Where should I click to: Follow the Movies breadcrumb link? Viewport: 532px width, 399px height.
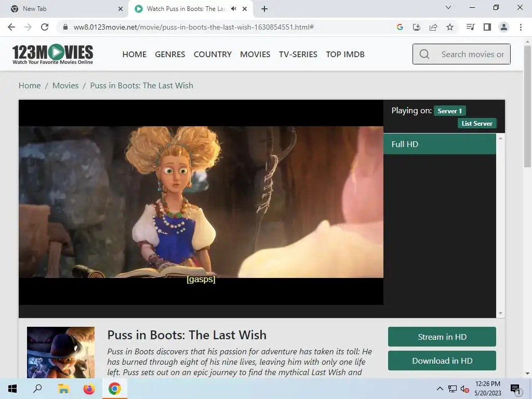point(65,86)
